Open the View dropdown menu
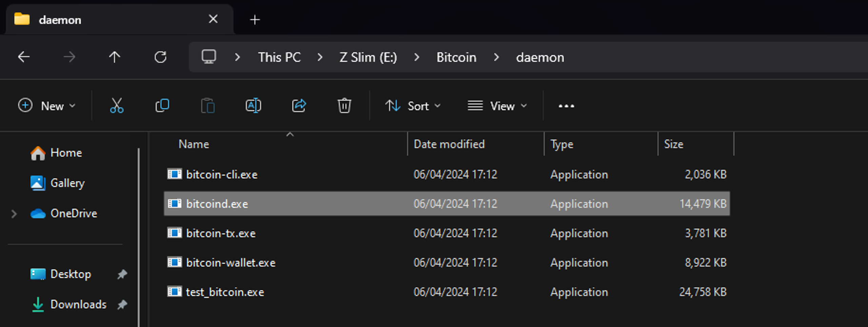 [497, 106]
